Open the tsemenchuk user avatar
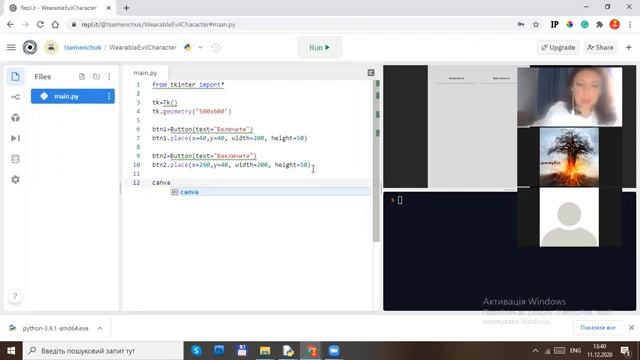The width and height of the screenshot is (640, 360). 51,47
